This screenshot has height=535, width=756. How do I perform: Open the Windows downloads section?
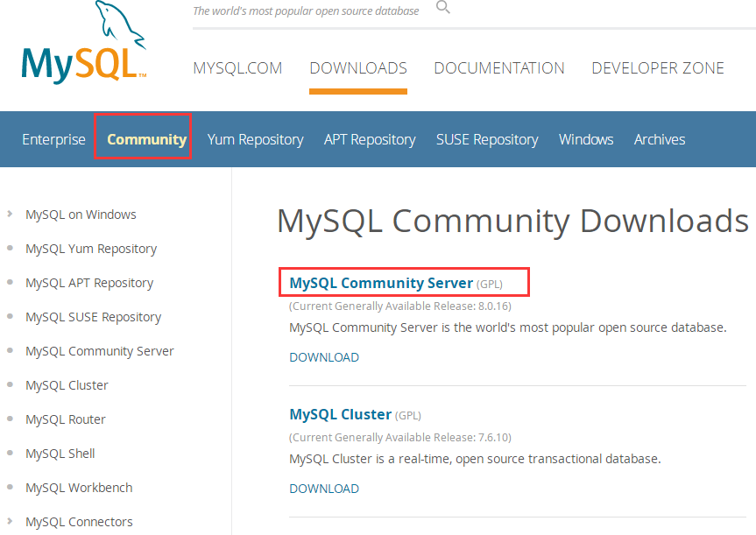(585, 138)
